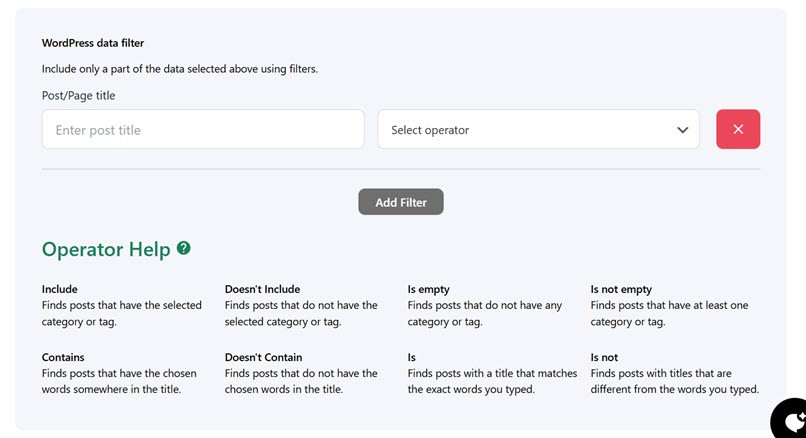806x438 pixels.
Task: Click the 'Include only a part' description text
Action: pyautogui.click(x=179, y=69)
